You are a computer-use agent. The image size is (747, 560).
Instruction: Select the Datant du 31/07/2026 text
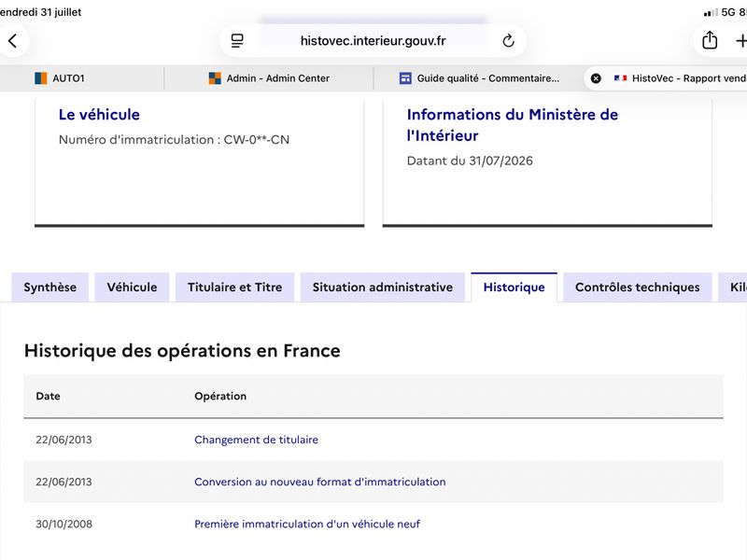pyautogui.click(x=470, y=161)
